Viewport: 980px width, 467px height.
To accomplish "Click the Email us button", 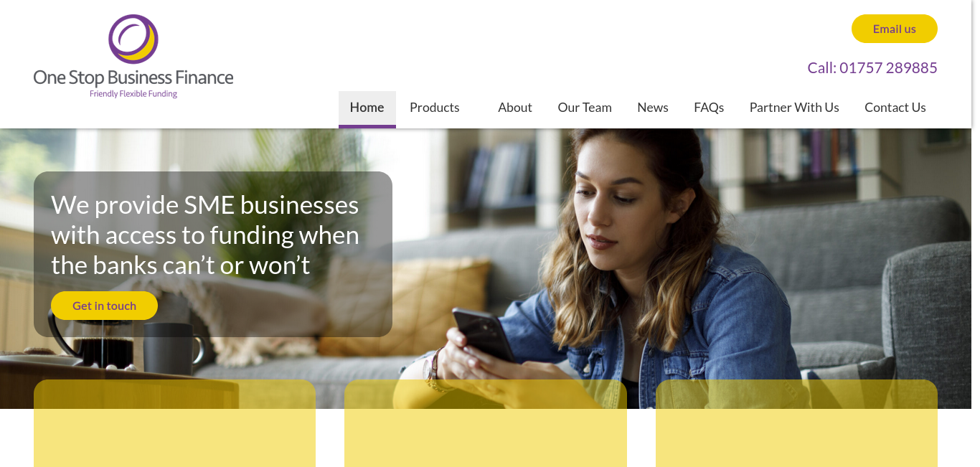I will [894, 29].
